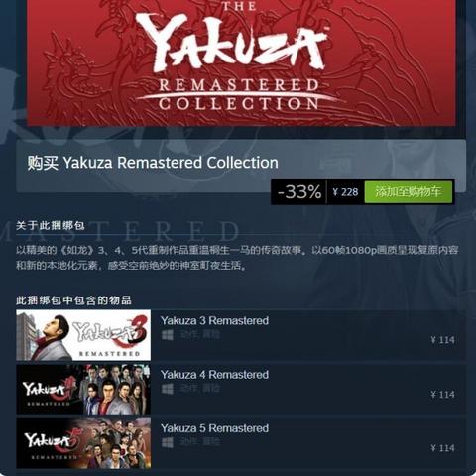476x476 pixels.
Task: Click the 购买 Yakuza Remastered Collection heading
Action: (153, 163)
